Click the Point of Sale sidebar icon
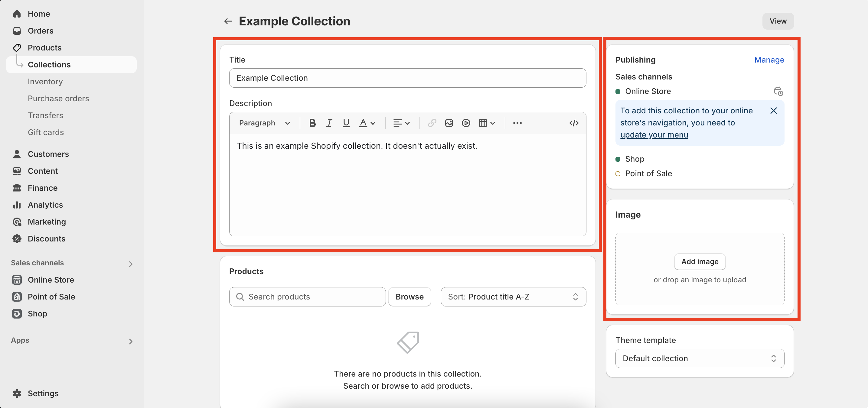Screen dimensions: 868x408 (17, 296)
